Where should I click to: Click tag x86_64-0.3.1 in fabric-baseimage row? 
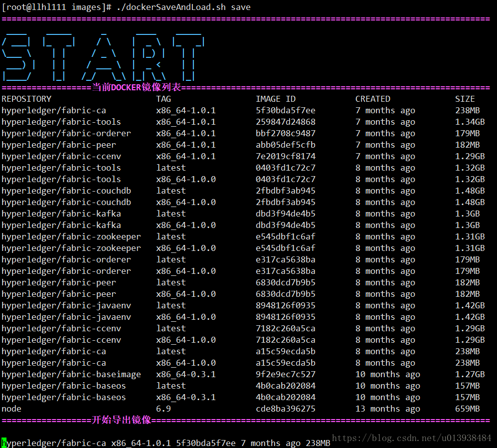186,374
